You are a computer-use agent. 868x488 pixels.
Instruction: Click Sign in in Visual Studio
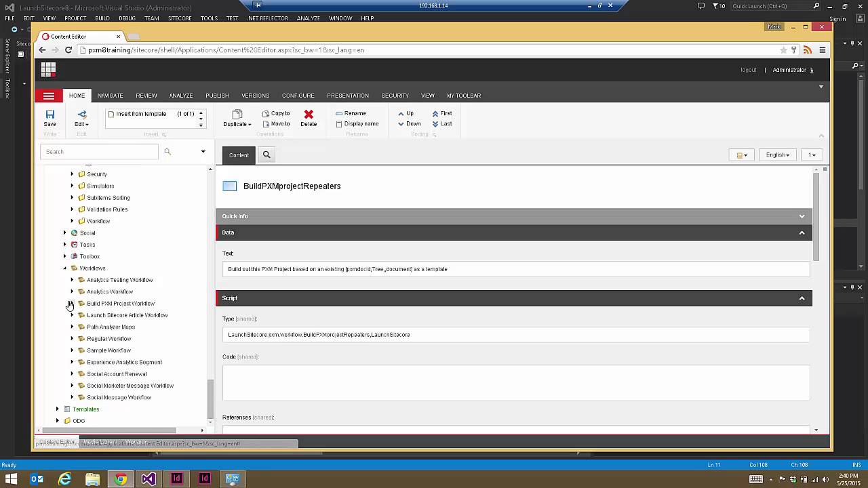pos(837,19)
